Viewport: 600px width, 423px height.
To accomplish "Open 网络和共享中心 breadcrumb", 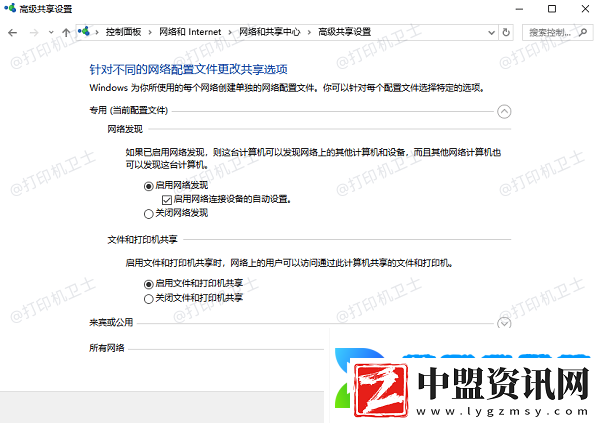I will (270, 32).
